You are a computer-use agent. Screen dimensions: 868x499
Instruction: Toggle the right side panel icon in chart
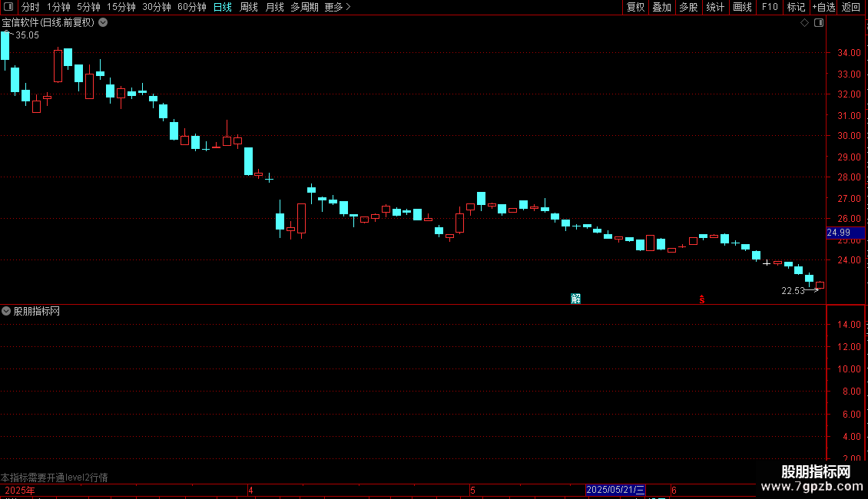tap(819, 23)
